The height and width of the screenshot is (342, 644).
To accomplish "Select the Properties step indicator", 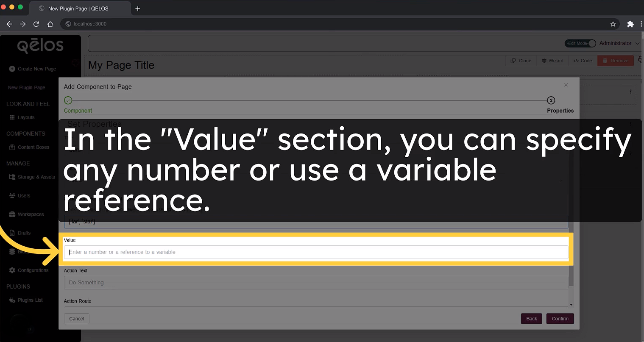I will pyautogui.click(x=551, y=100).
